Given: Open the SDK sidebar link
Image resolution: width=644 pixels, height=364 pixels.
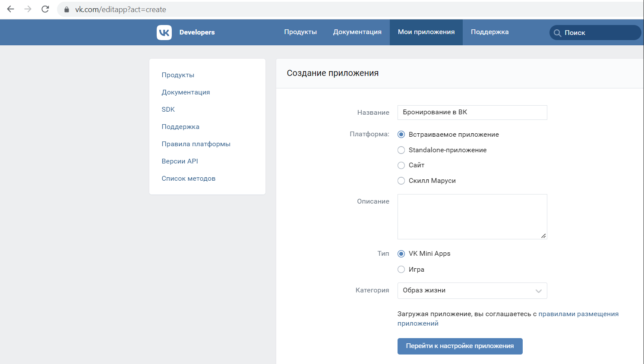Looking at the screenshot, I should 168,110.
